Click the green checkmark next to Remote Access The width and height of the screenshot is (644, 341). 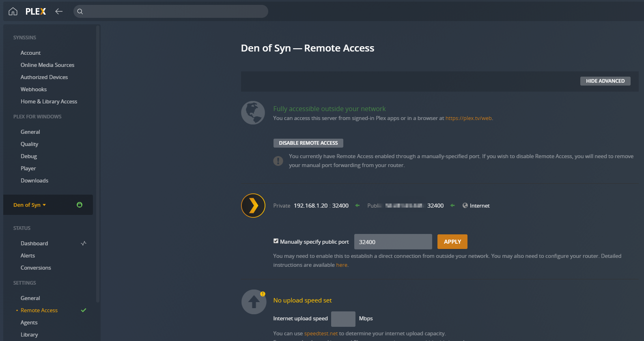[84, 310]
